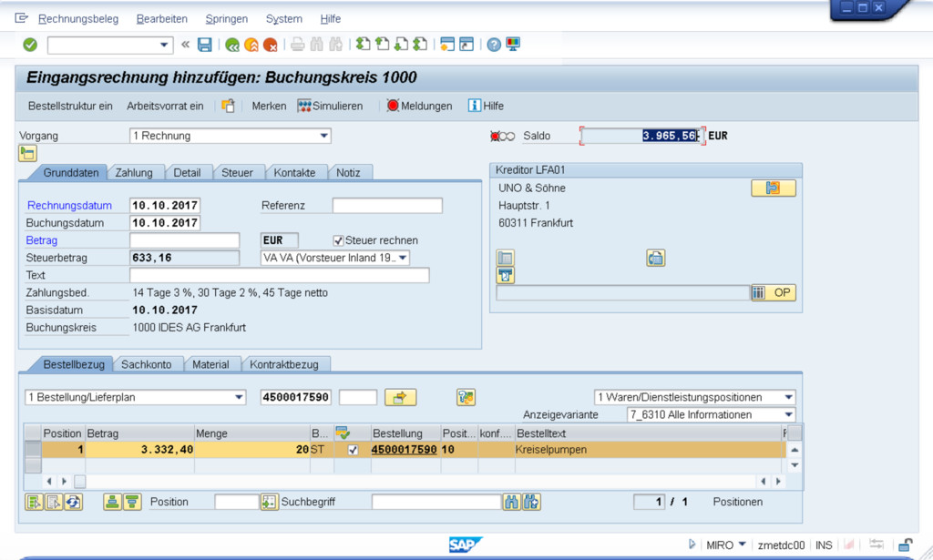Click the Sort ascending icon below table
The image size is (933, 560).
coord(112,502)
